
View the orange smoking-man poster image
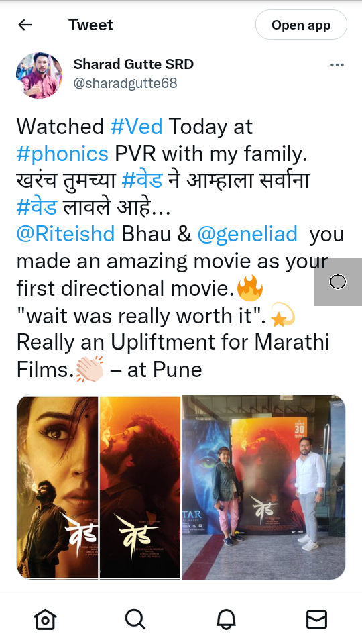pyautogui.click(x=140, y=487)
